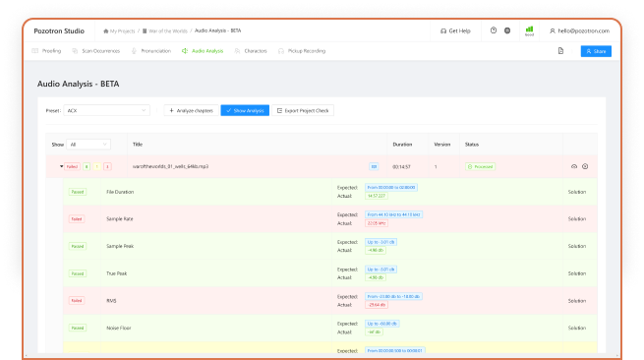Toggle the Show Analysis button
Screen dimensions: 644x360
[x=245, y=110]
